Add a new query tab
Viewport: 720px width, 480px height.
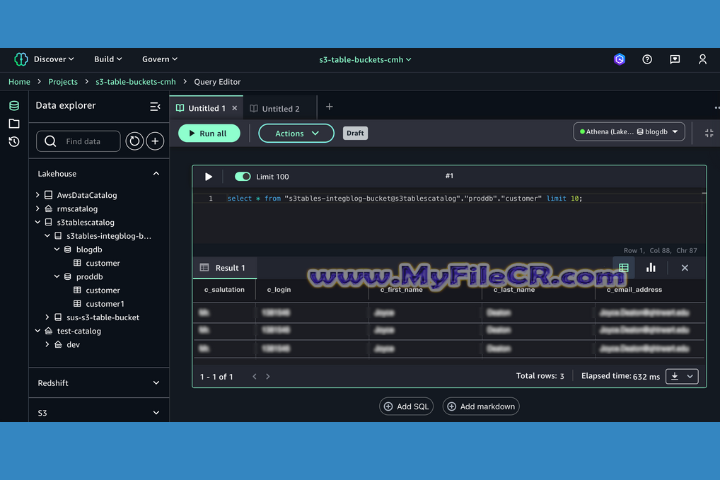329,107
